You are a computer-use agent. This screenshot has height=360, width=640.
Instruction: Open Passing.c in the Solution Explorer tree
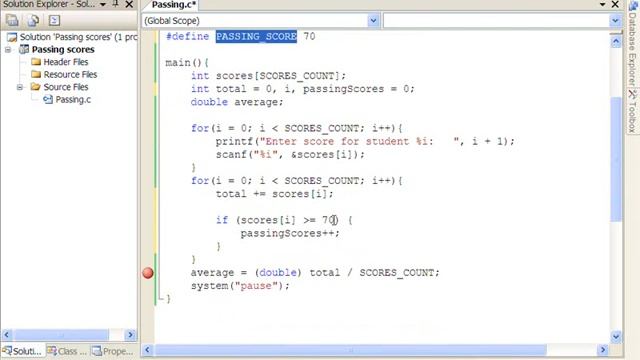[x=73, y=100]
